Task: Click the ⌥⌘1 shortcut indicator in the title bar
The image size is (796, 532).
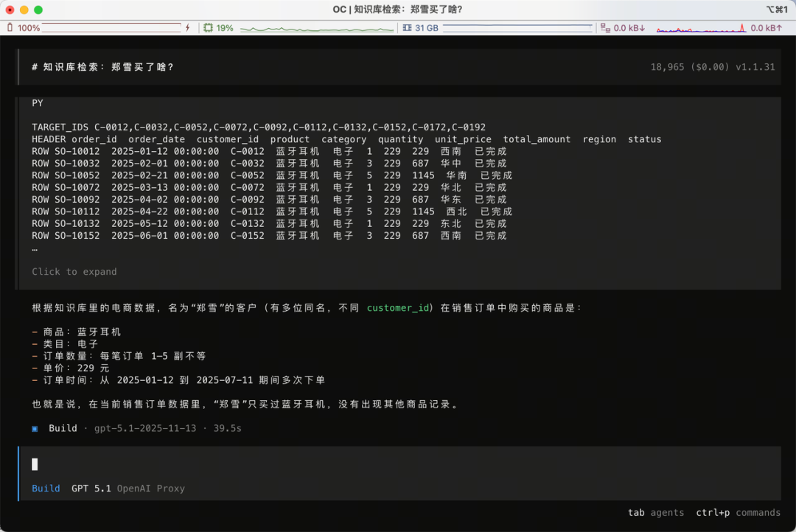Action: 777,9
